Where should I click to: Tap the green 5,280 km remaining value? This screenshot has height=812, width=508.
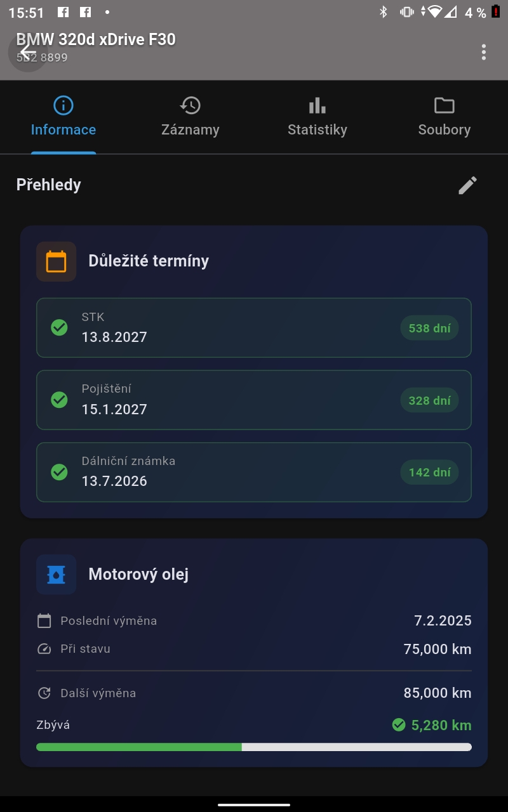pos(441,725)
